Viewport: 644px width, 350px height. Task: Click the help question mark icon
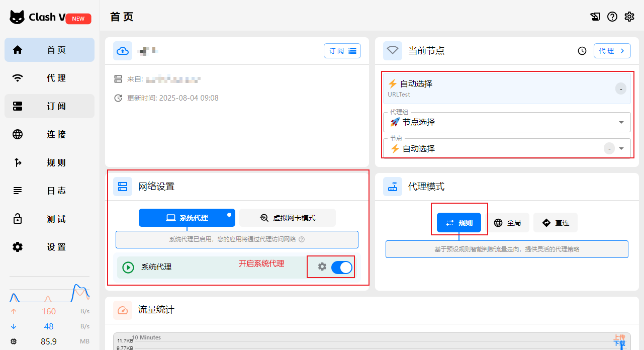pos(612,17)
